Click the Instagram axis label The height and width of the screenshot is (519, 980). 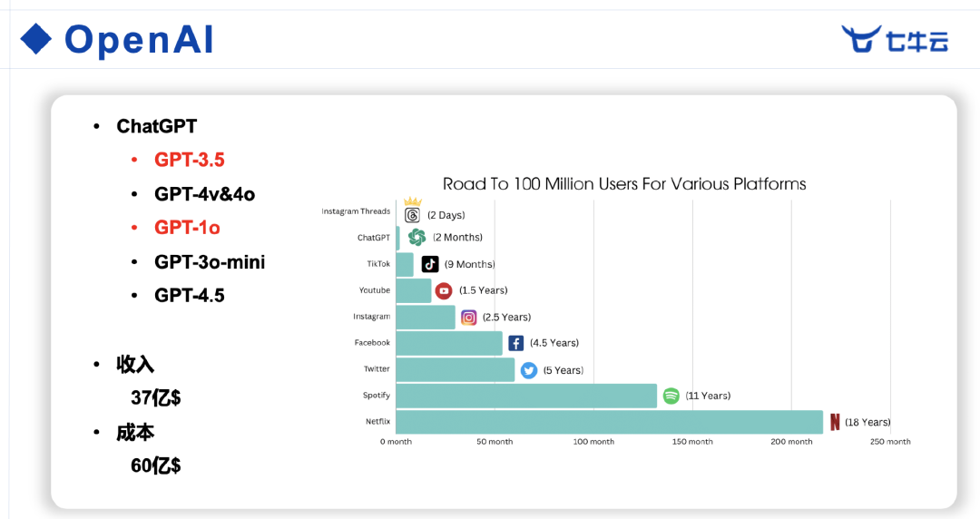[372, 317]
